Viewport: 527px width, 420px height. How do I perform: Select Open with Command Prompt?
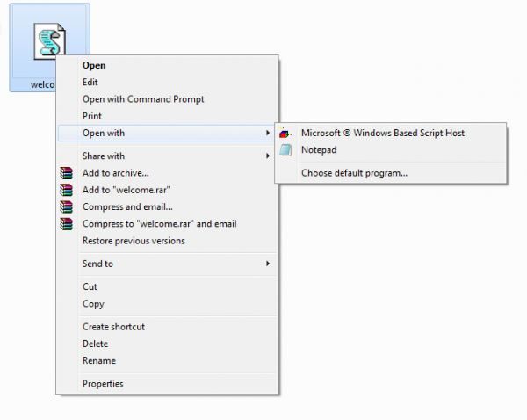pyautogui.click(x=167, y=99)
